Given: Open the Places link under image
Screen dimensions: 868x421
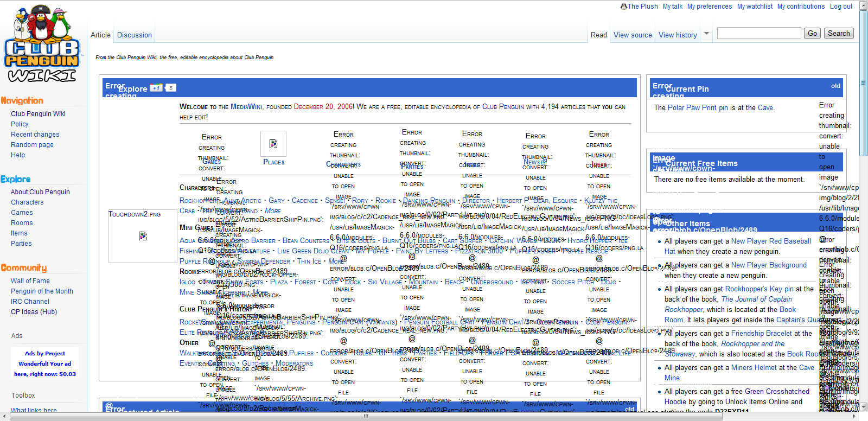Looking at the screenshot, I should coord(273,162).
